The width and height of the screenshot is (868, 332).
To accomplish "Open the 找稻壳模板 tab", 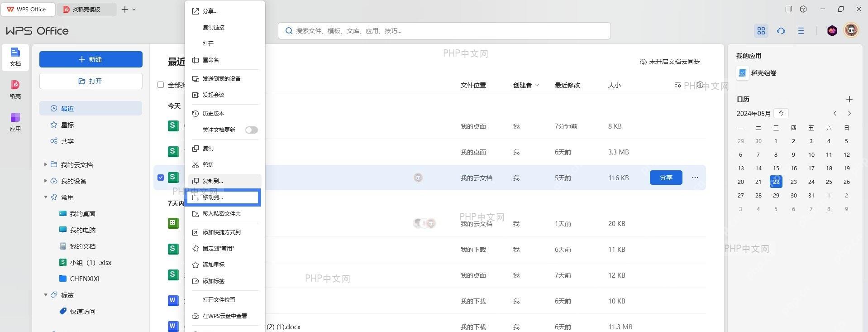I will (x=87, y=9).
